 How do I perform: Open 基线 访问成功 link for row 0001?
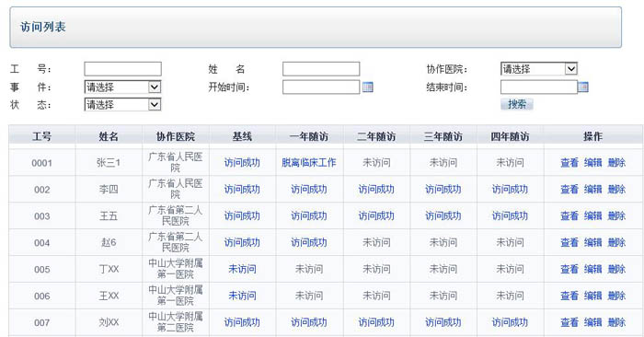tap(242, 163)
